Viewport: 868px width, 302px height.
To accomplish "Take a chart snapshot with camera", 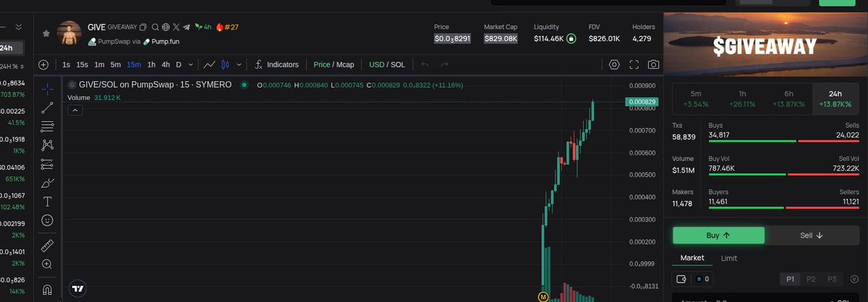I will tap(653, 64).
